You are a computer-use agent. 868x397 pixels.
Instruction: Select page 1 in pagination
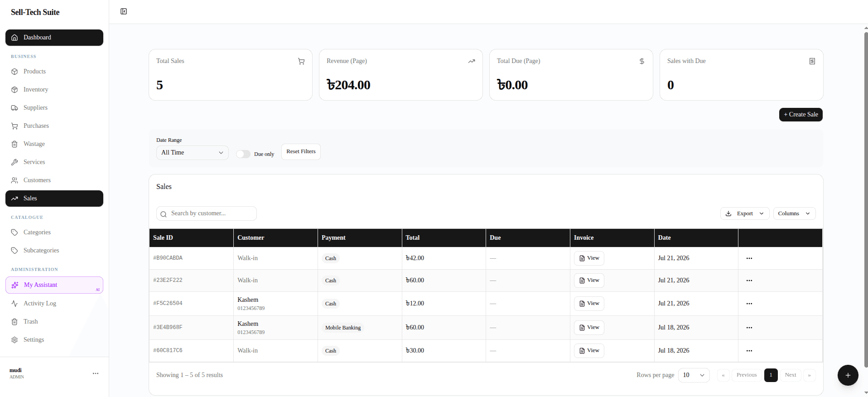pyautogui.click(x=771, y=375)
